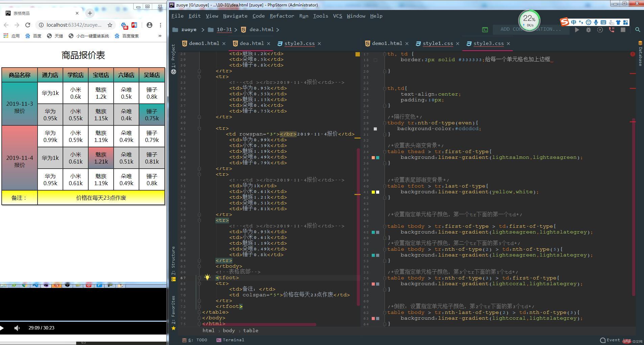Click the FE extension icon in Chrome
This screenshot has width=644, height=345.
pos(134,25)
